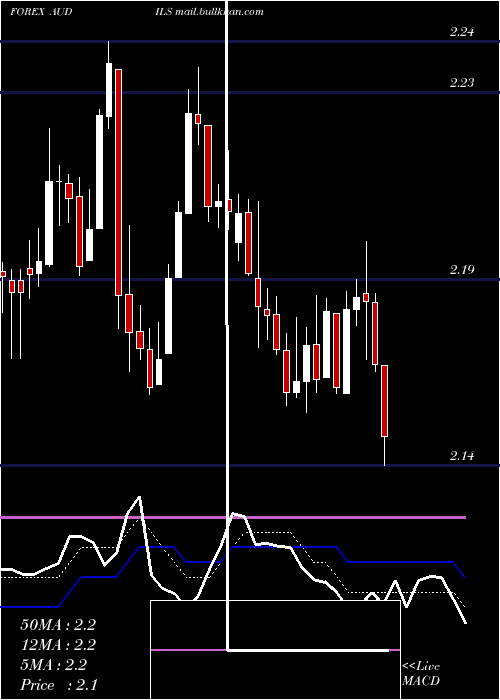Click the 2.14 price axis label

point(461,456)
